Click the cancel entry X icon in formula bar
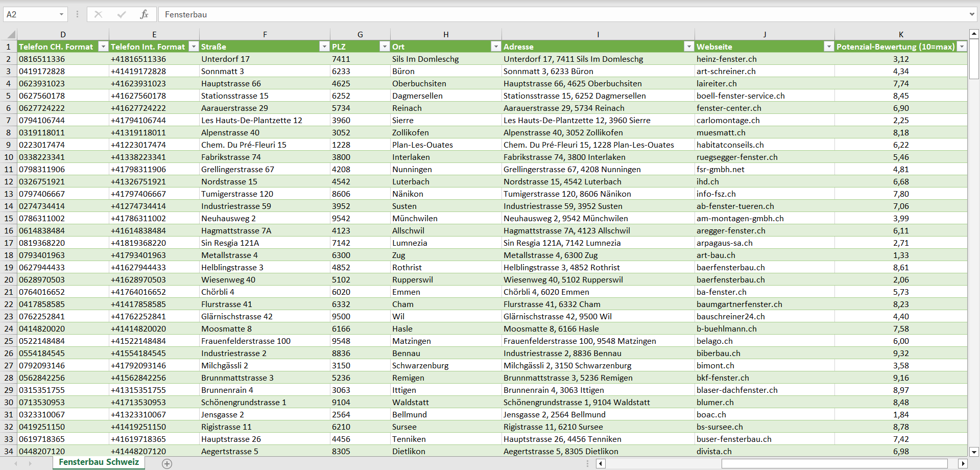Image resolution: width=980 pixels, height=470 pixels. tap(98, 14)
